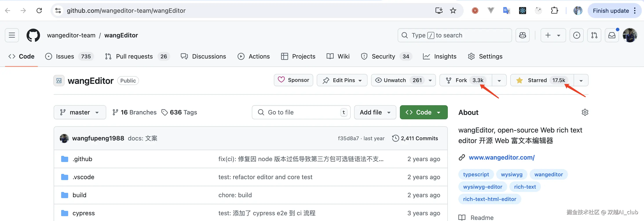Switch to the Wiki tab

338,56
